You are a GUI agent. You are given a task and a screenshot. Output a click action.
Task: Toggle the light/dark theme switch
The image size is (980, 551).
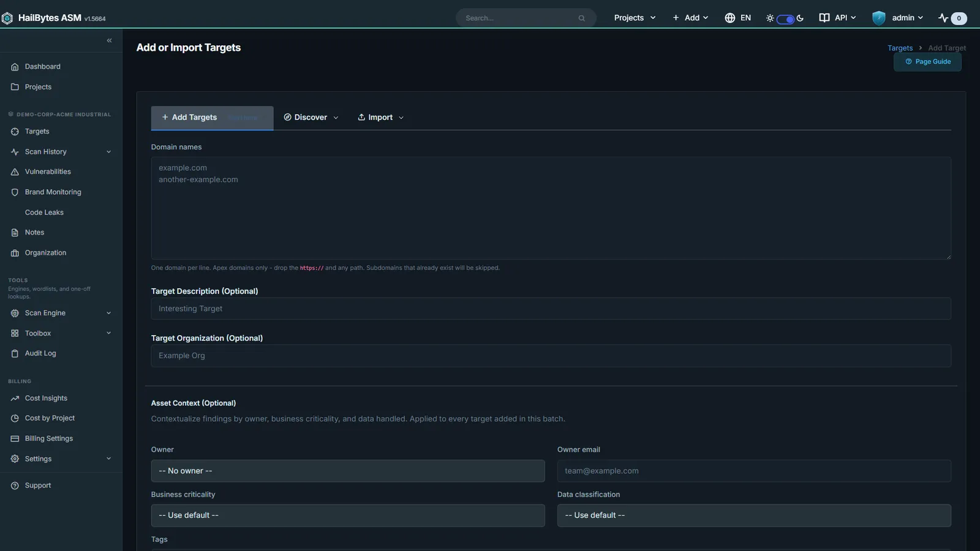(x=785, y=19)
